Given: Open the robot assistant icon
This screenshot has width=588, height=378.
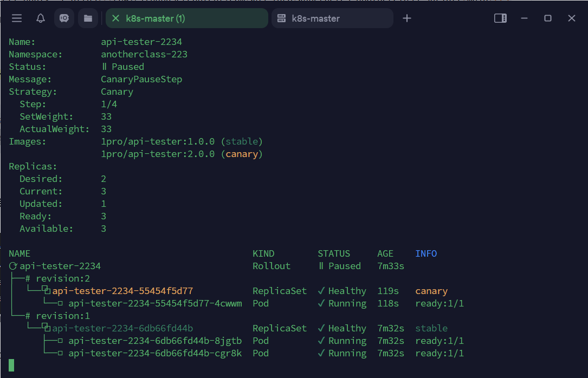Looking at the screenshot, I should tap(64, 18).
